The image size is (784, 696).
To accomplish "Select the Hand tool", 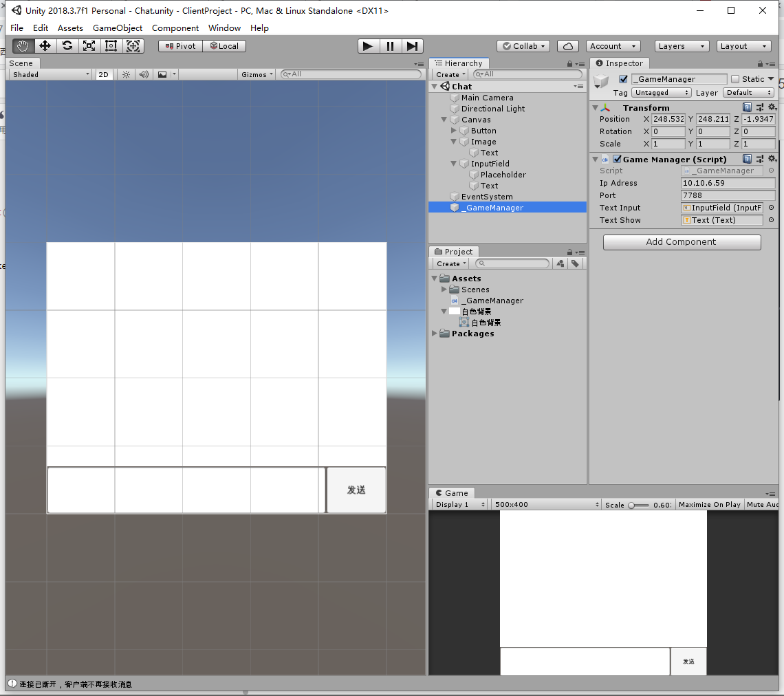I will tap(23, 46).
